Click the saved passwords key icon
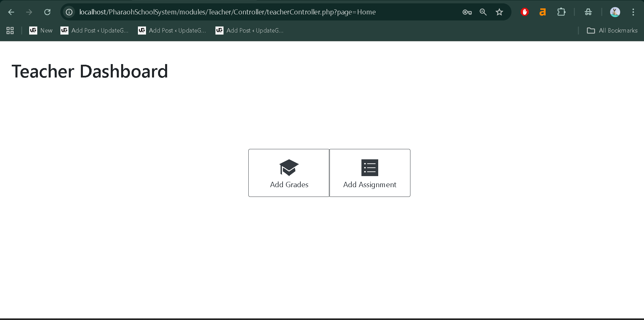 coord(466,12)
